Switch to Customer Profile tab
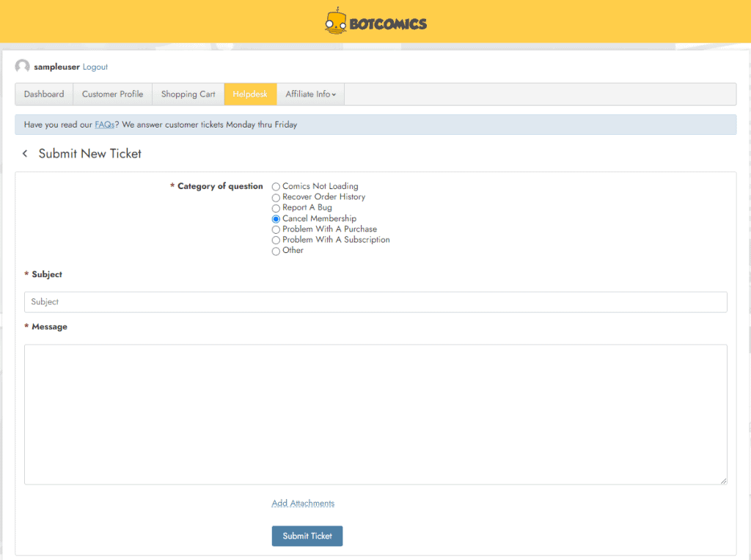Screen dimensions: 751x560 pyautogui.click(x=112, y=95)
